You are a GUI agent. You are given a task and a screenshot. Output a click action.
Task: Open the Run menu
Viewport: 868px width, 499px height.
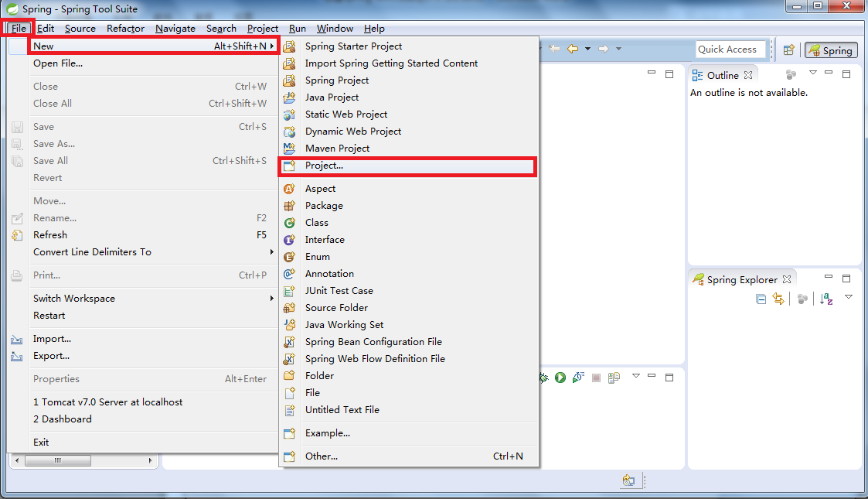(x=298, y=29)
